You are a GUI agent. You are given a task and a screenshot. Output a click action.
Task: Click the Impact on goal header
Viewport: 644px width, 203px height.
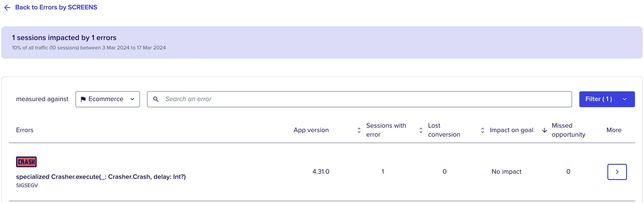pos(511,130)
